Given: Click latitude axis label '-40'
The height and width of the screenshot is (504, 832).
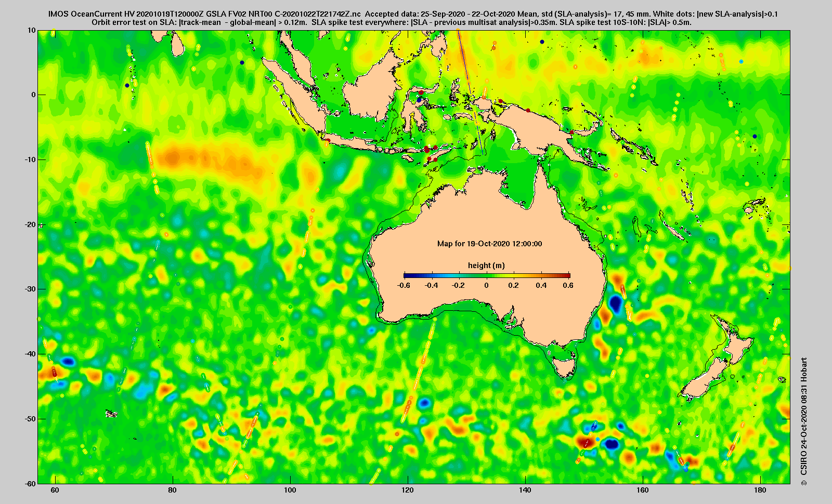Looking at the screenshot, I should pos(30,354).
